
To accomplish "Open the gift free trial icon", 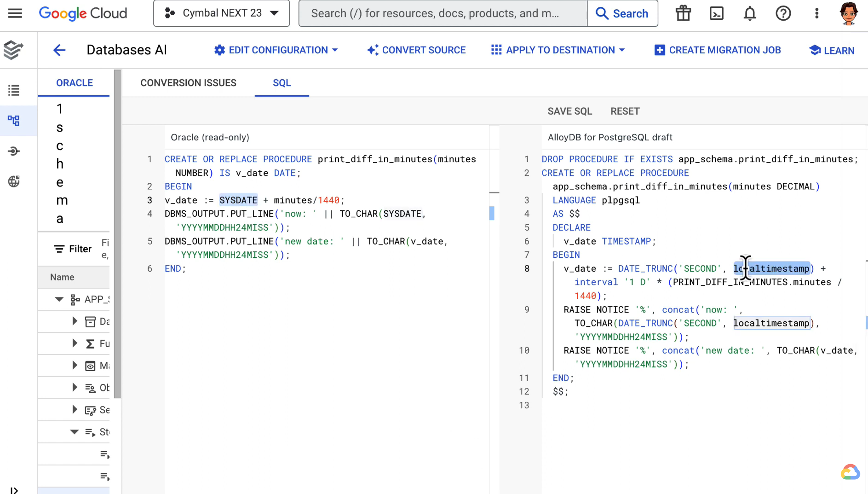I will point(683,13).
